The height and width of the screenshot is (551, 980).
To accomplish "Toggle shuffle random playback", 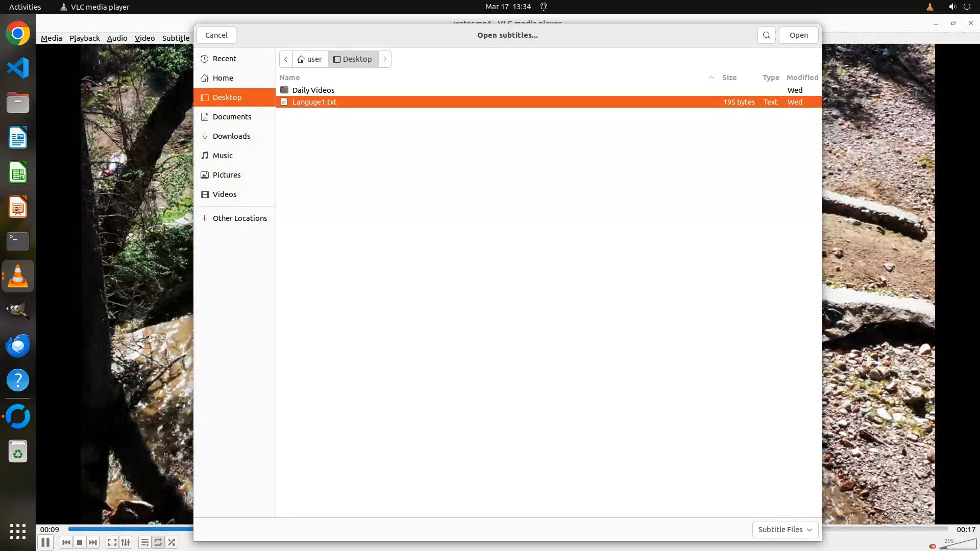I will (x=172, y=542).
